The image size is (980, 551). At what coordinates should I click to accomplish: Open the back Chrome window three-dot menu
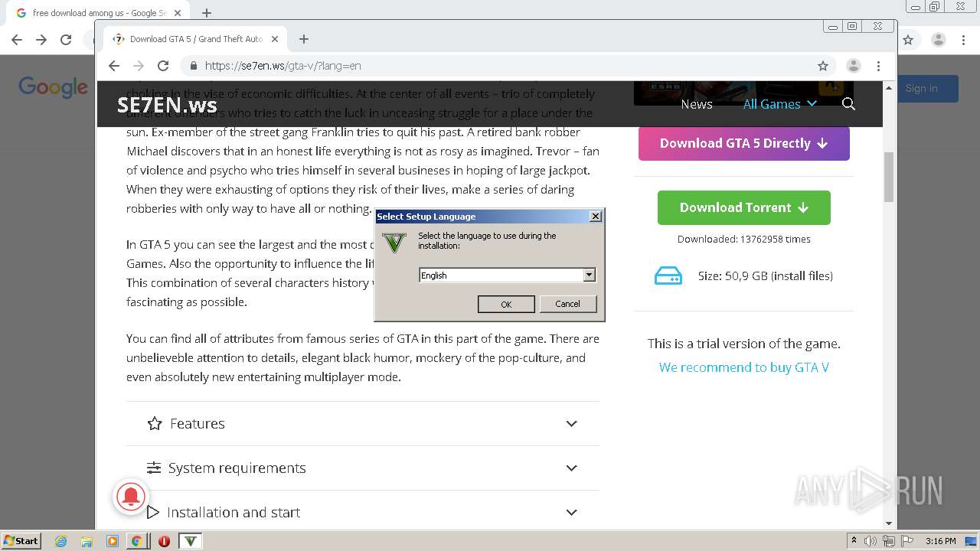click(x=964, y=40)
